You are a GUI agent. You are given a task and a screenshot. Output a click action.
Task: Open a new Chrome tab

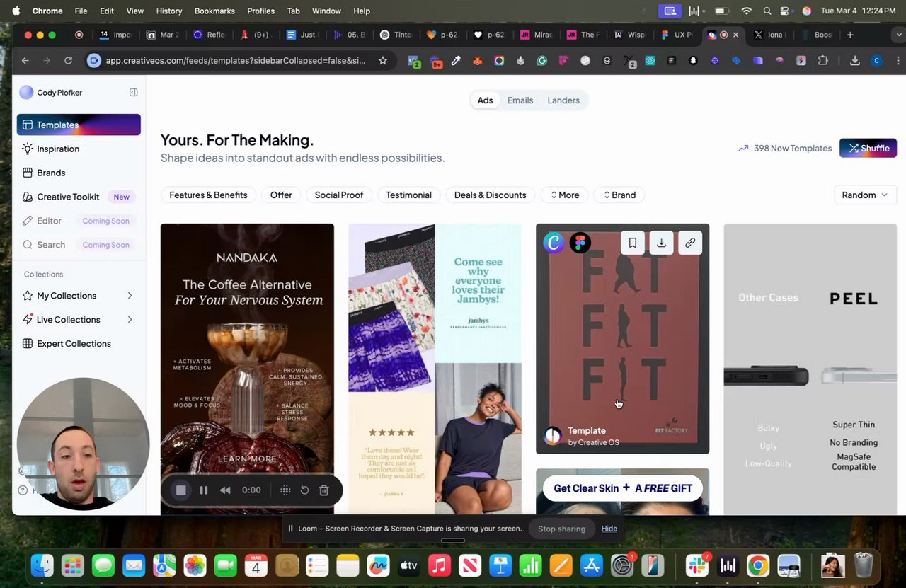(850, 35)
